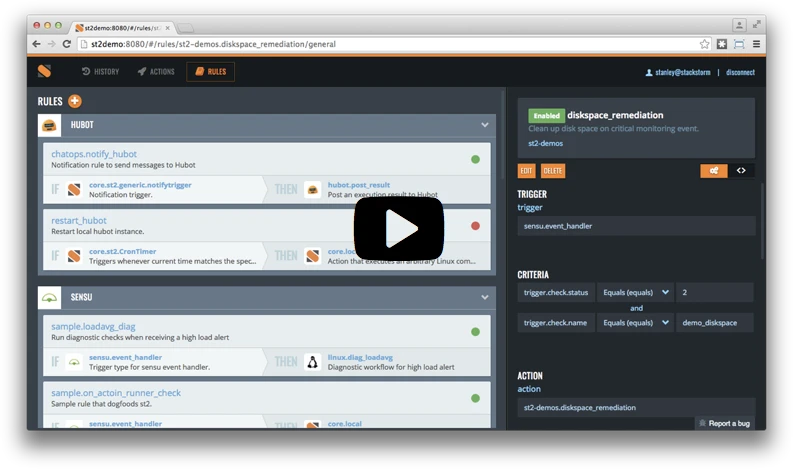Click the right panel scrollbar
The height and width of the screenshot is (469, 793).
pos(762,221)
